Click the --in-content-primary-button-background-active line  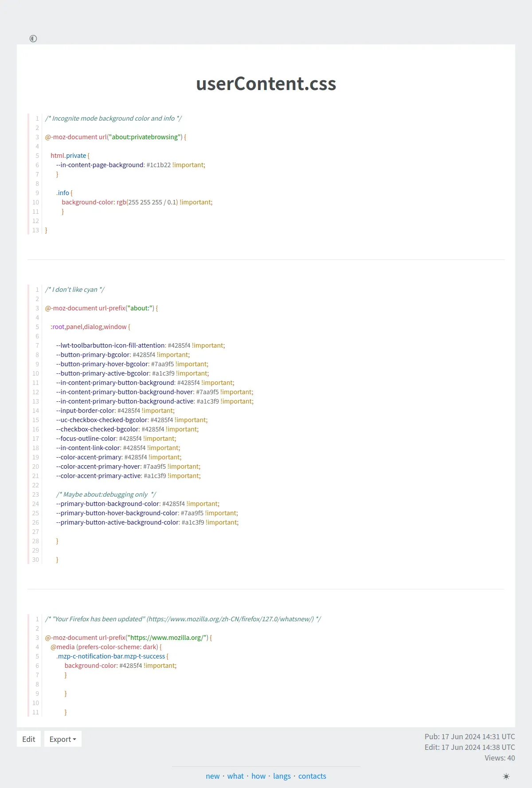pos(155,401)
